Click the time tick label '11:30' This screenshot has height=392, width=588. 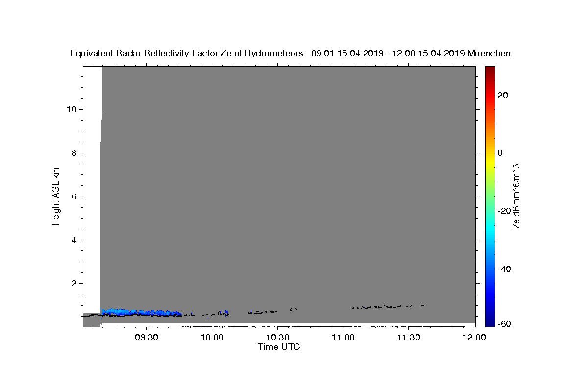click(408, 337)
